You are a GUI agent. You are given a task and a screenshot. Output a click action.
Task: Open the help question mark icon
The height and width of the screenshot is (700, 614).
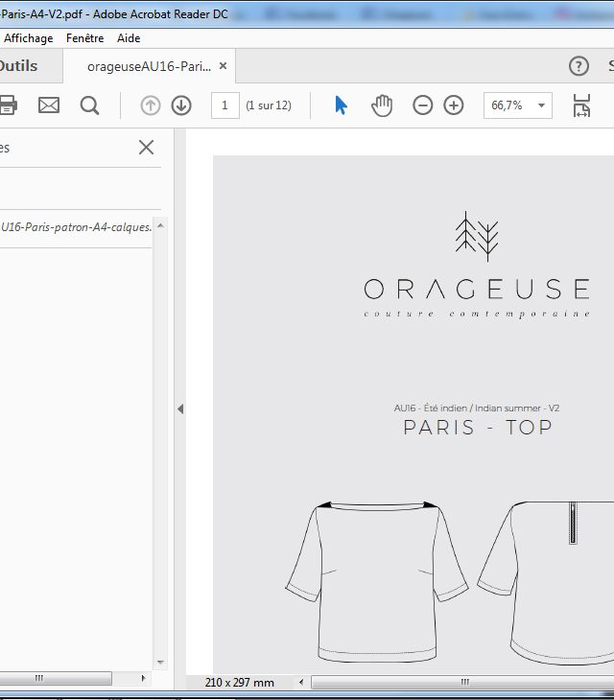[x=579, y=66]
